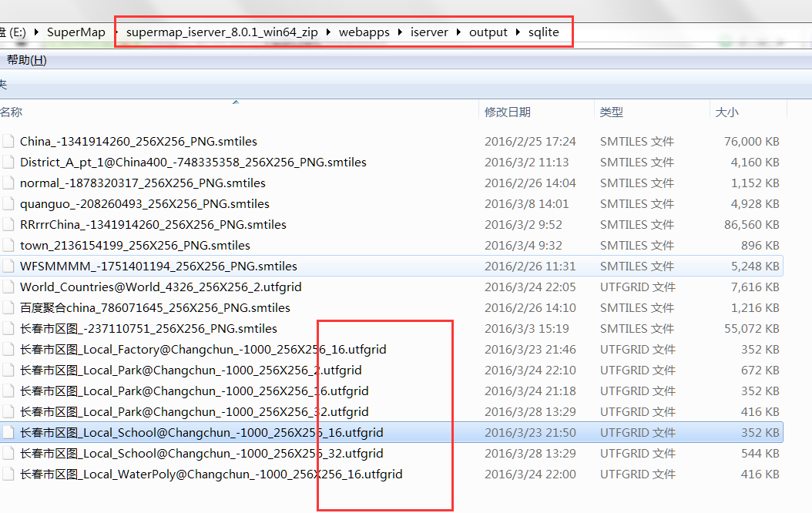The image size is (812, 513).
Task: Click date 2016/2/25 17:24 cell
Action: [530, 141]
